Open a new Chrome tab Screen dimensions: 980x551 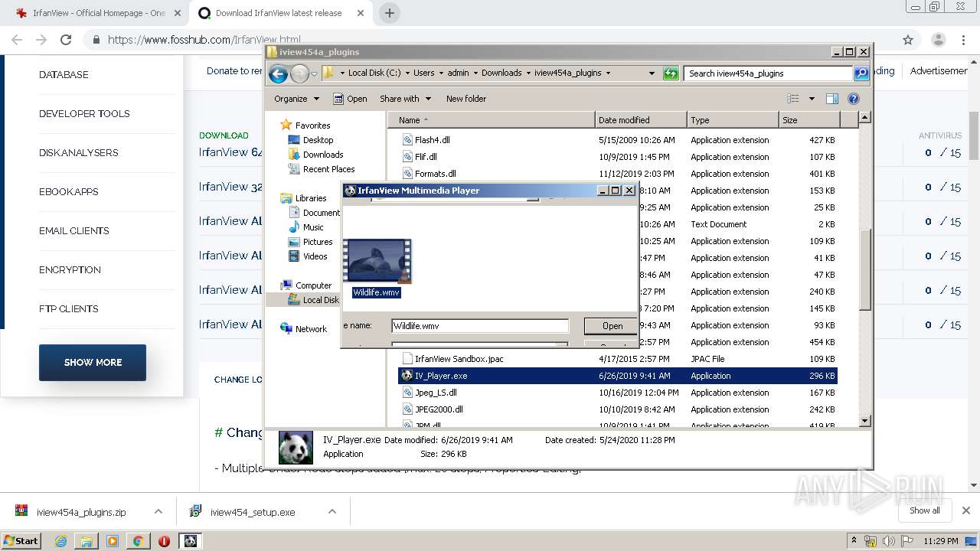point(390,13)
